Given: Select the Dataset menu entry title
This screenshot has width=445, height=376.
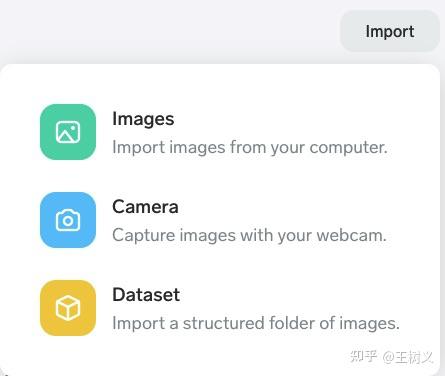Looking at the screenshot, I should pos(146,295).
